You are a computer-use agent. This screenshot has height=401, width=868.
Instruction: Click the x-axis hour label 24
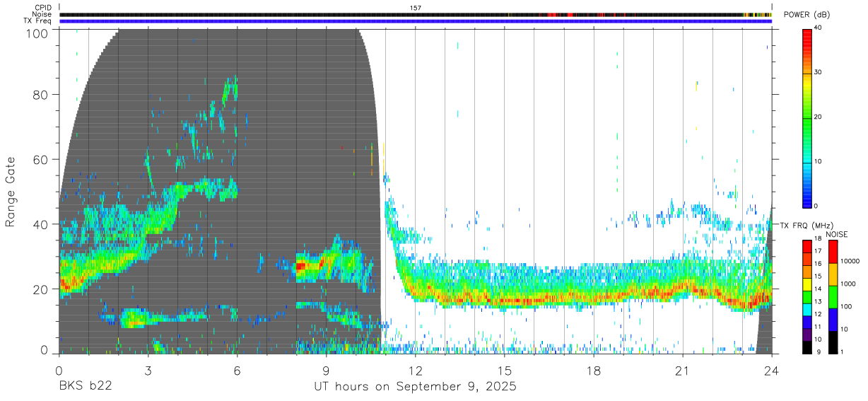pyautogui.click(x=772, y=371)
